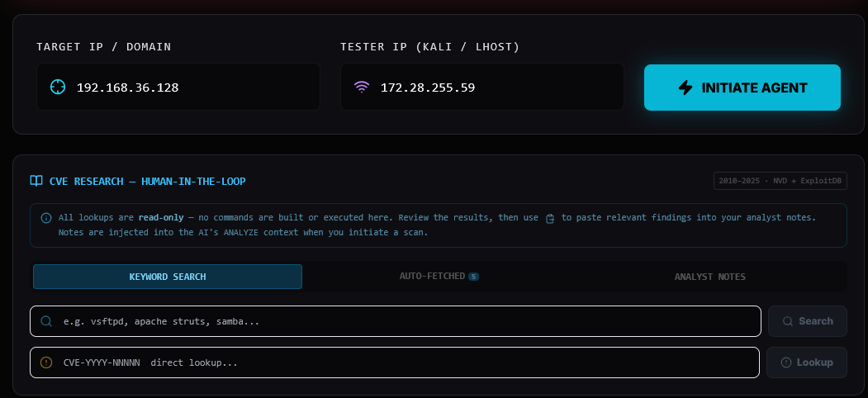Screen dimensions: 868x398
Task: Switch to the Keyword Search tab
Action: [168, 277]
